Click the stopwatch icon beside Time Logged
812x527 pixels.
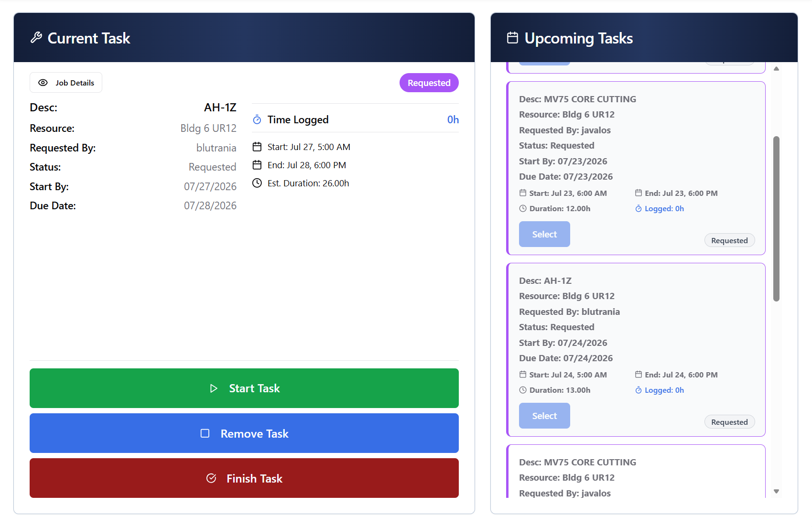click(x=257, y=119)
